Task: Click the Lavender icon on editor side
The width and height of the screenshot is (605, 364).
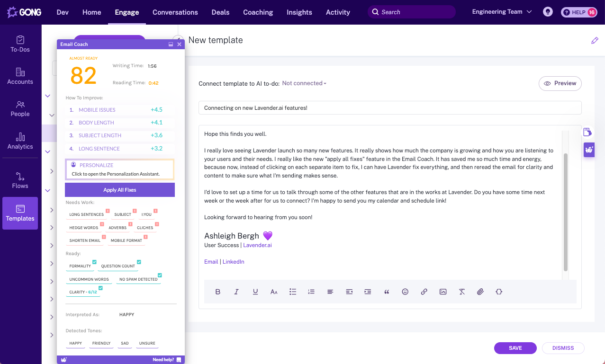Action: coord(589,150)
